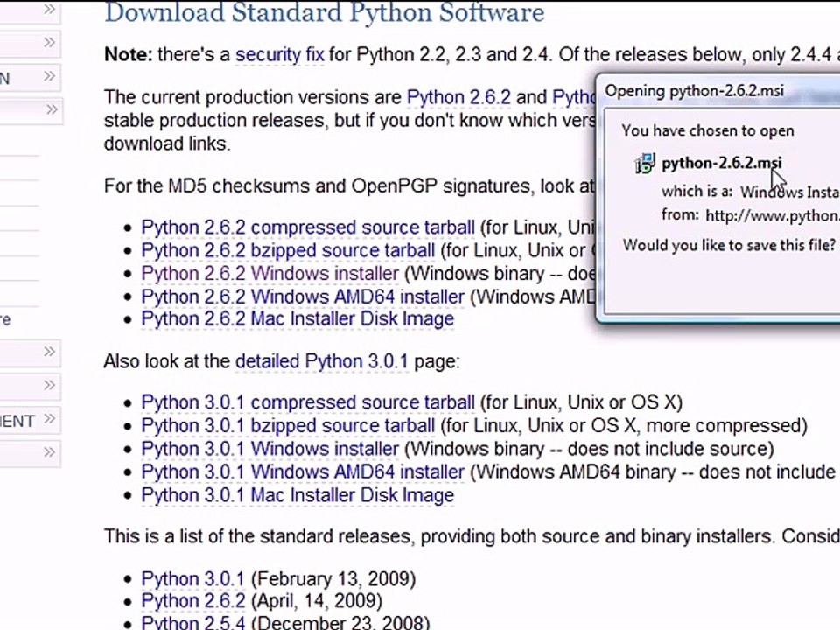Download Python 3.0.1 compressed source tarball

tap(308, 402)
